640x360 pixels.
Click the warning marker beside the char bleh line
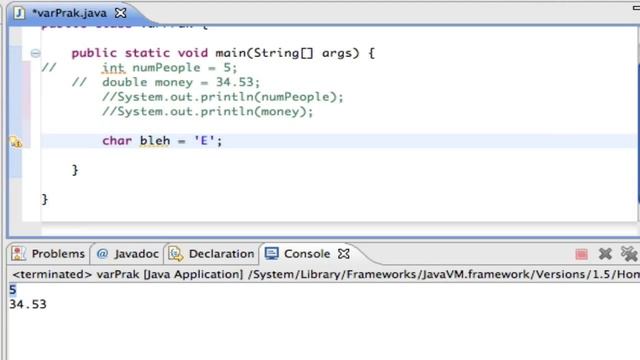[16, 142]
